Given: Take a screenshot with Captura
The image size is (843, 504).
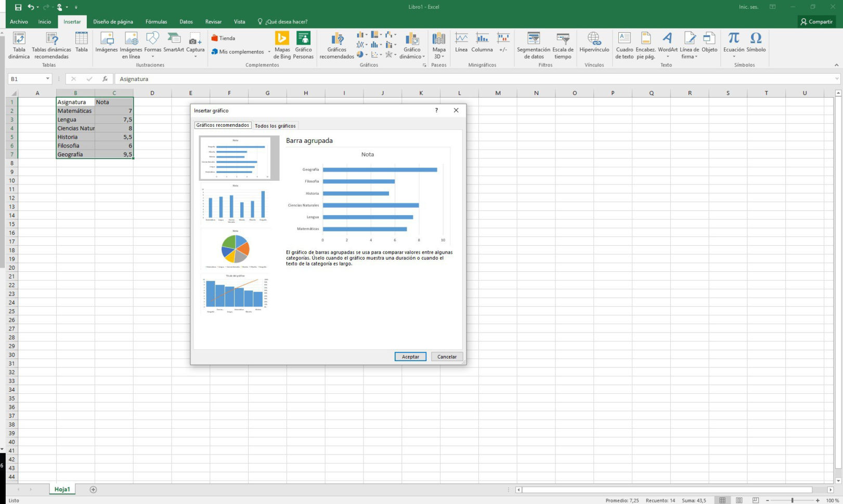Looking at the screenshot, I should point(195,46).
